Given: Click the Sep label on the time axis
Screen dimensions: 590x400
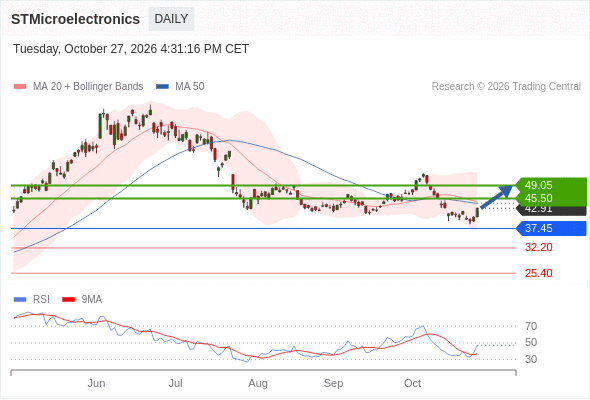Looking at the screenshot, I should [x=333, y=383].
